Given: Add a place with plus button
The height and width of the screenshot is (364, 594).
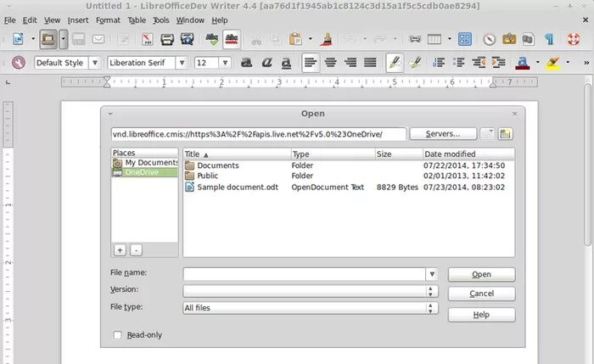Looking at the screenshot, I should pyautogui.click(x=120, y=250).
